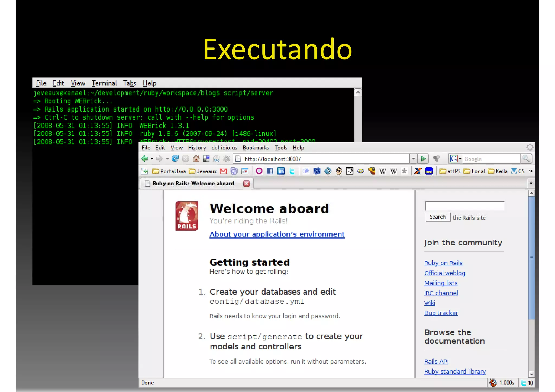Reload the localhost page with the refresh icon
The width and height of the screenshot is (555, 392).
[175, 159]
